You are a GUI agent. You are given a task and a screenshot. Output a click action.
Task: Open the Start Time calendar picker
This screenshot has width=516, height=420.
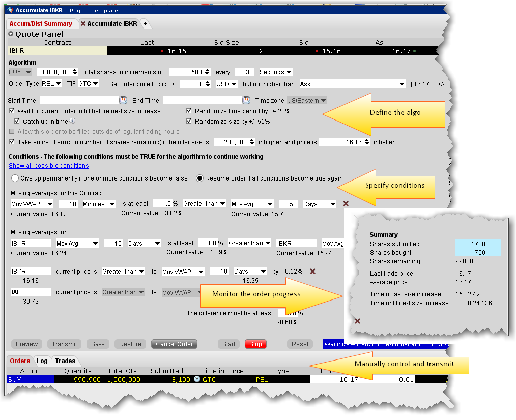click(x=123, y=100)
